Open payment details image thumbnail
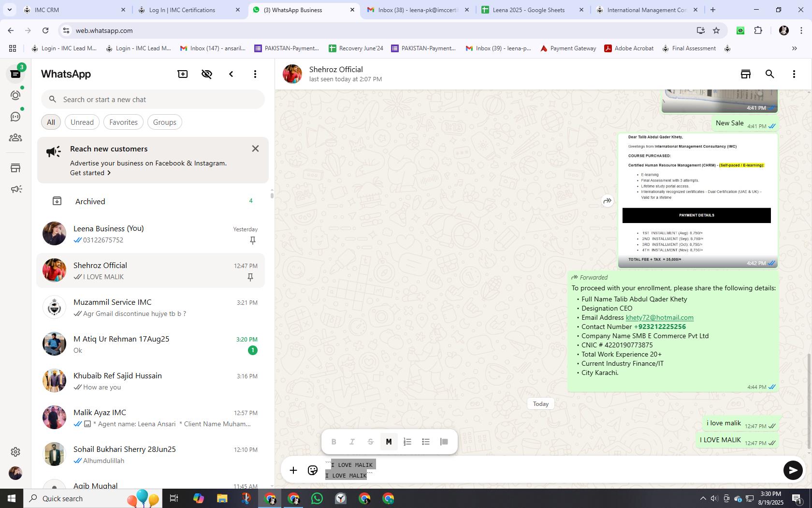Screen dimensions: 812x508 [x=697, y=200]
